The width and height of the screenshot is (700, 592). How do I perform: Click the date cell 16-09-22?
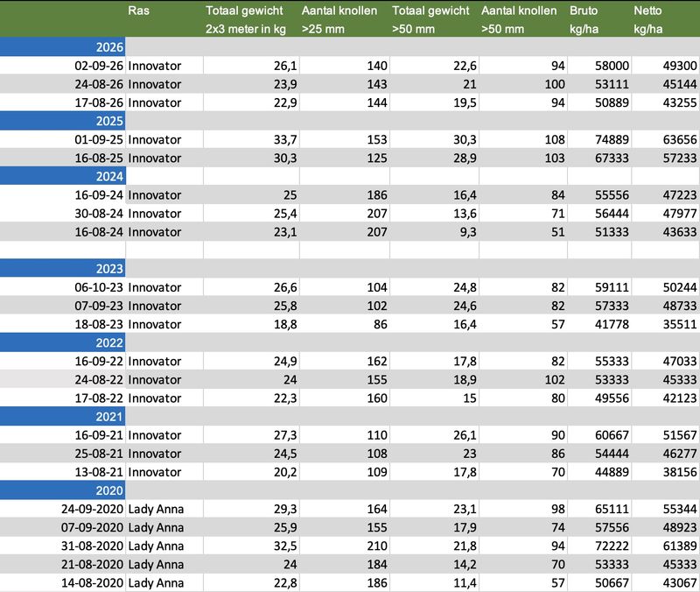(x=99, y=361)
